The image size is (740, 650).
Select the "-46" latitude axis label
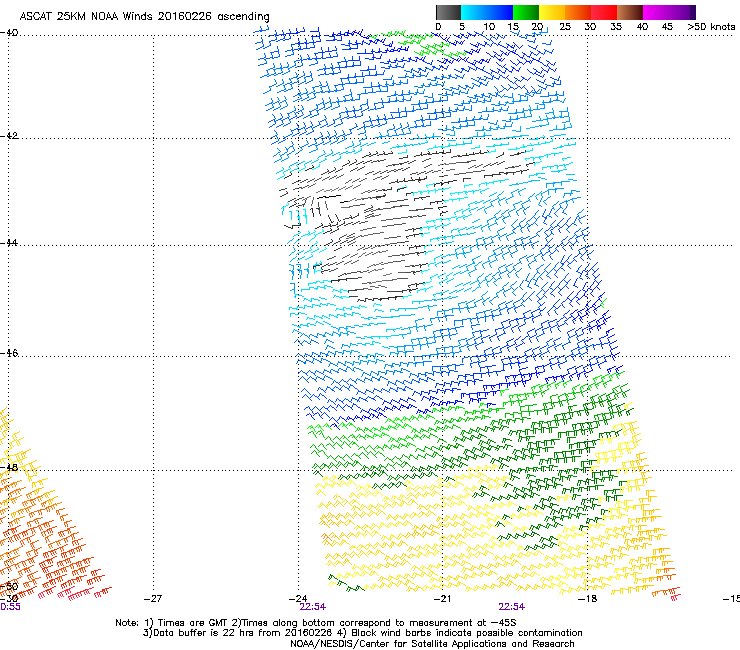pos(9,353)
